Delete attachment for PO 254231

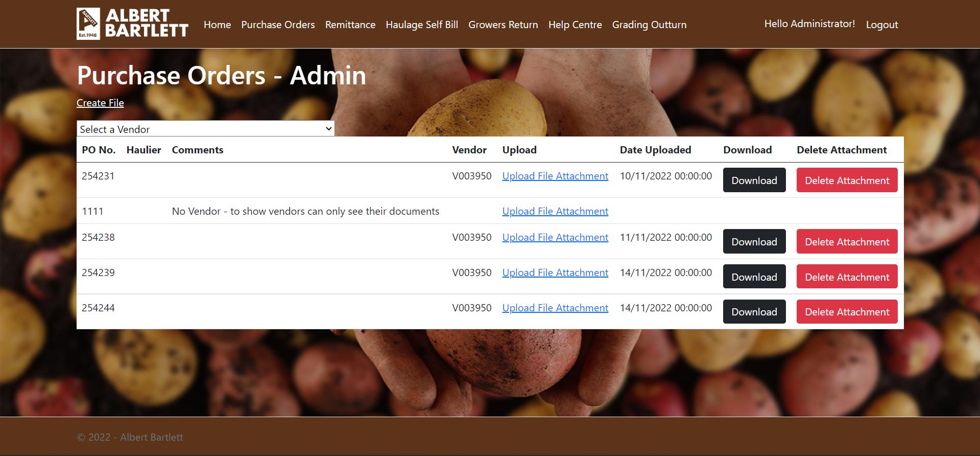tap(847, 180)
